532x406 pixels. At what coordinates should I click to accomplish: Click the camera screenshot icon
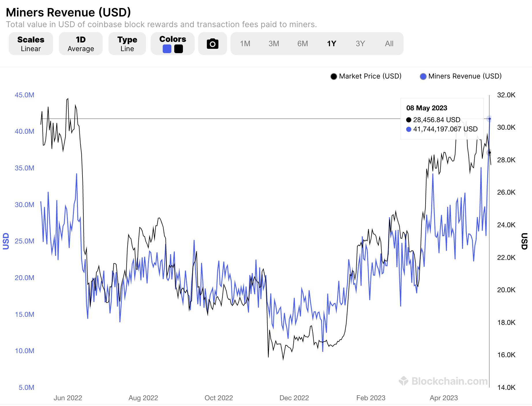pyautogui.click(x=213, y=44)
